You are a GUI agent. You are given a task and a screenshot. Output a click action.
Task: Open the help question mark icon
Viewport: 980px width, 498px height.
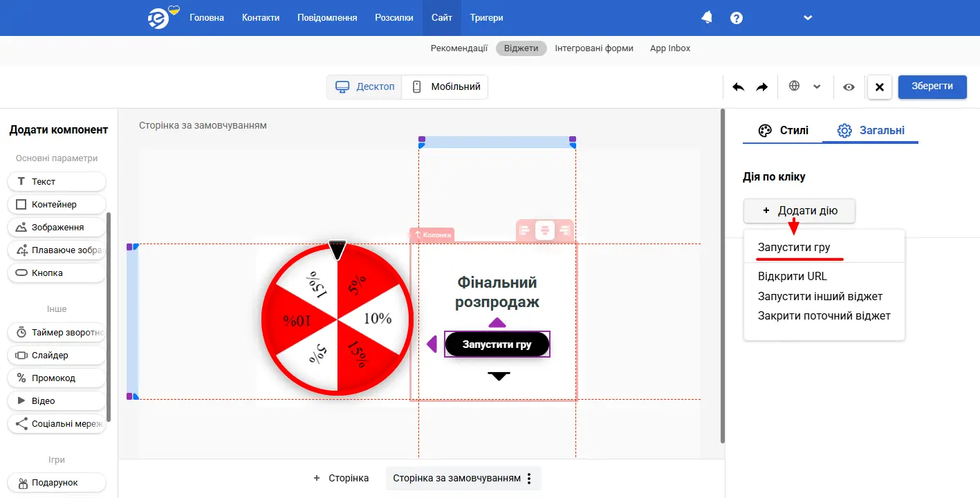point(736,18)
